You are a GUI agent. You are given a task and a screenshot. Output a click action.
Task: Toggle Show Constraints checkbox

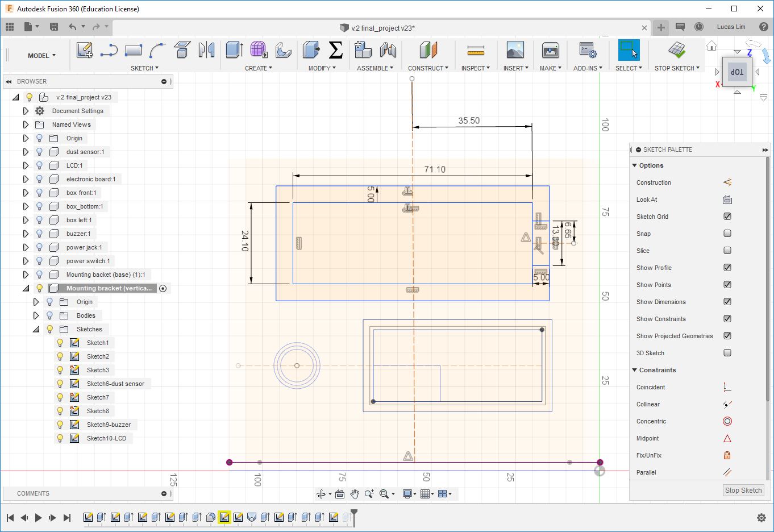(x=727, y=319)
